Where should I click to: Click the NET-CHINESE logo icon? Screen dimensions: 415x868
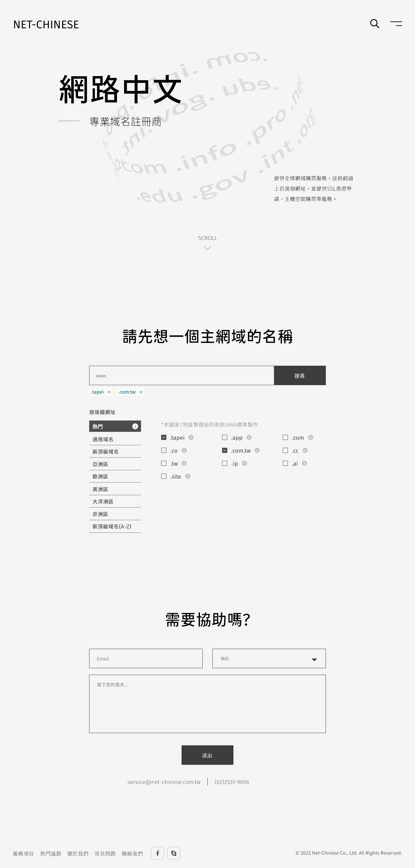46,23
